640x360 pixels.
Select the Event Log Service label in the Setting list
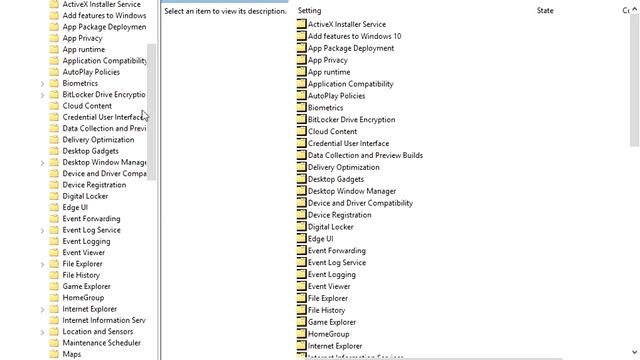[337, 262]
